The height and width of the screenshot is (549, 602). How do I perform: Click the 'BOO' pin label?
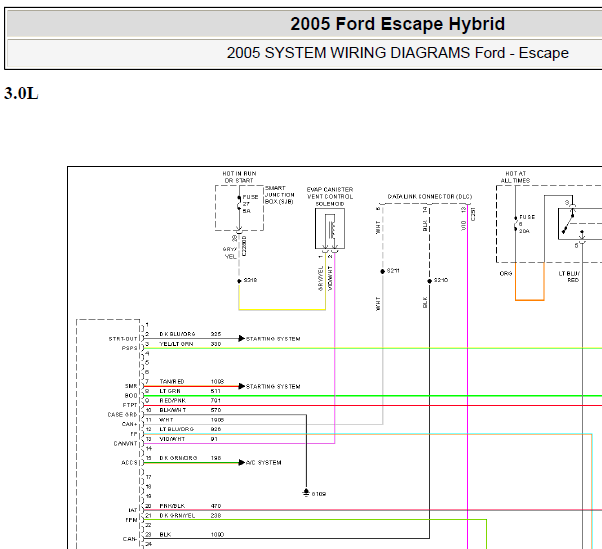(x=131, y=395)
